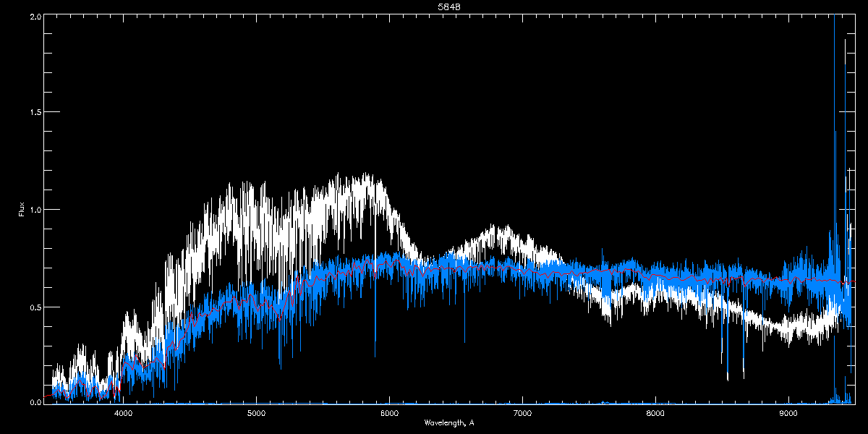
Task: Select the 5000 wavelength tick label
Action: [x=257, y=414]
